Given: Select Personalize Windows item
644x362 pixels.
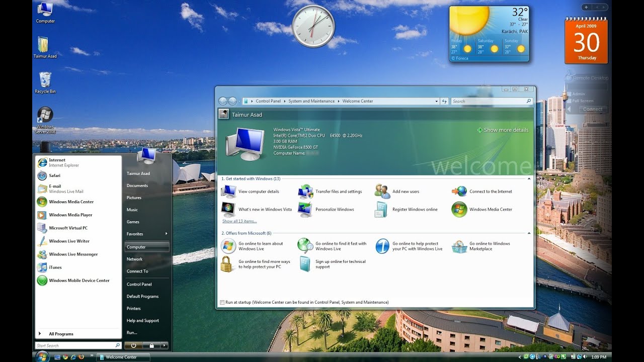Looking at the screenshot, I should [327, 209].
